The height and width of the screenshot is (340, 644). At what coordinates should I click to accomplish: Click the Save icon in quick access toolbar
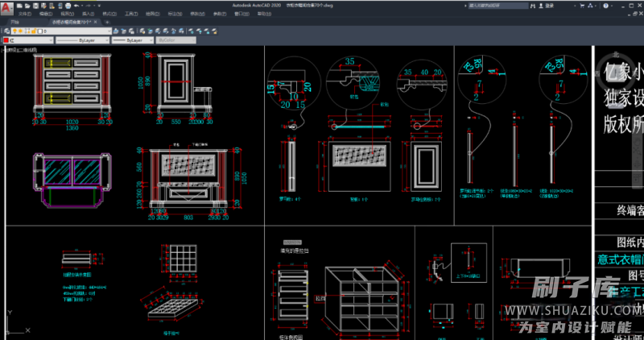coord(37,5)
